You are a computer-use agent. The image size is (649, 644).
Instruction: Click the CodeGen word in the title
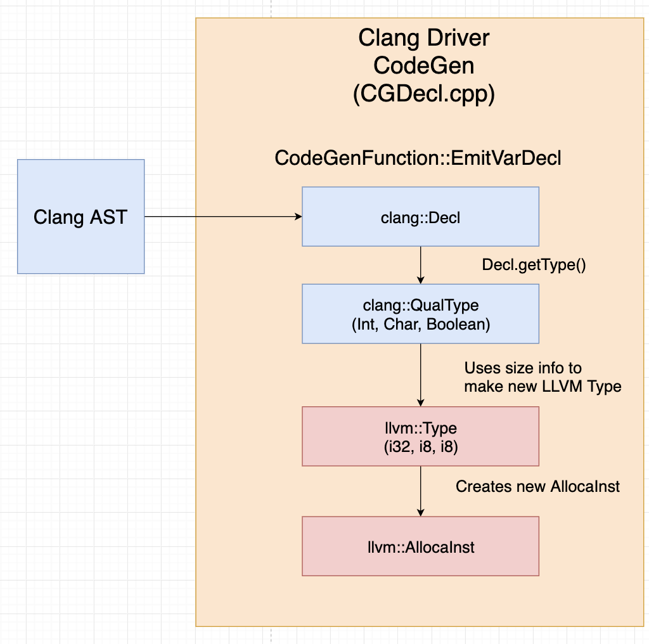pos(423,66)
